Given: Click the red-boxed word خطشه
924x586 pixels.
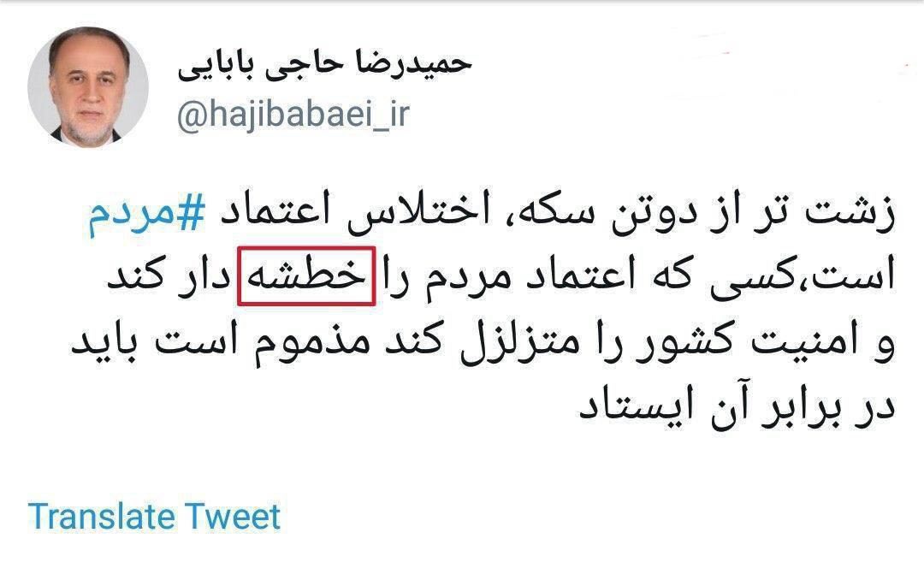Looking at the screenshot, I should point(306,276).
